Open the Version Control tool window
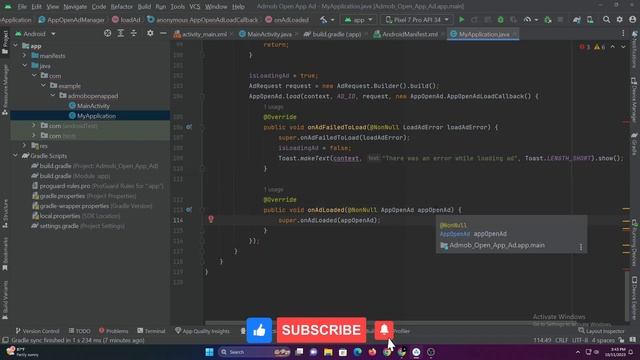 pyautogui.click(x=38, y=331)
